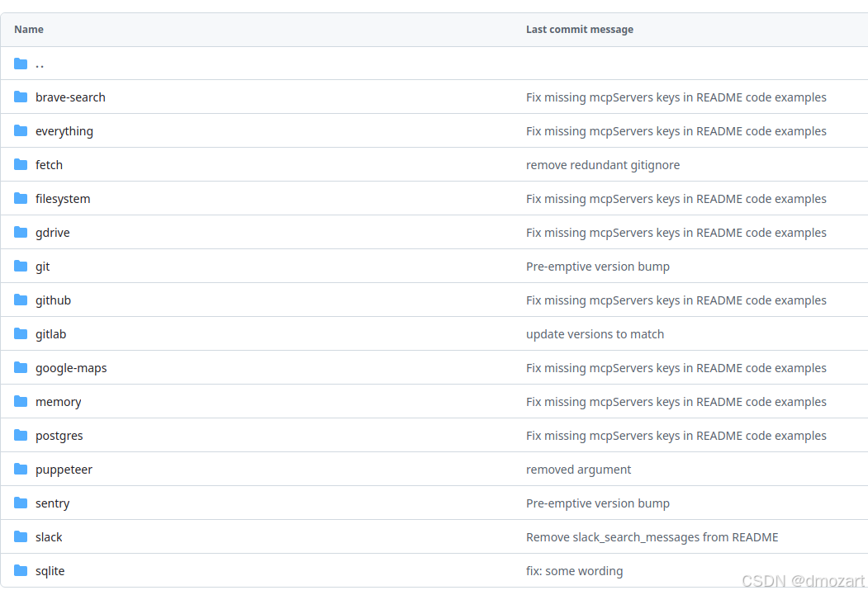Open brave-search's last commit message
Image resolution: width=868 pixels, height=595 pixels.
(x=676, y=97)
